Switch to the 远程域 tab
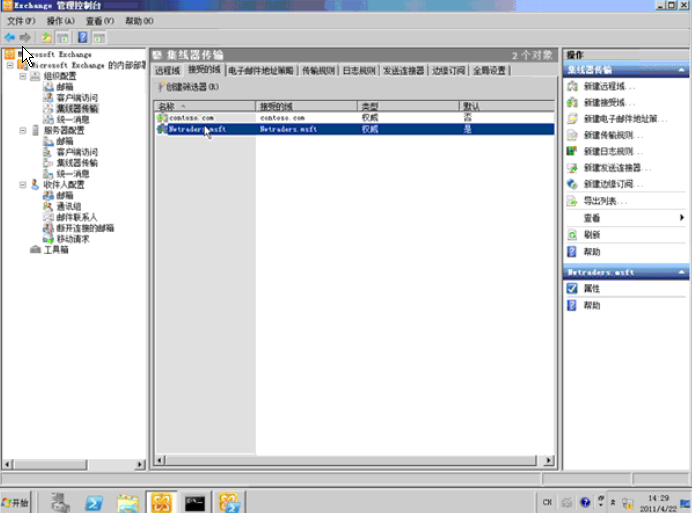 click(x=167, y=71)
